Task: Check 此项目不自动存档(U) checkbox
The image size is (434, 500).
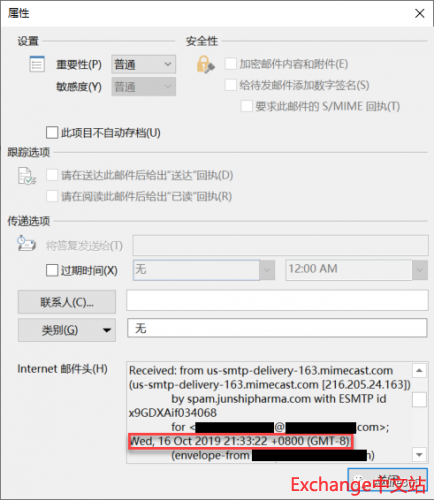Action: click(x=52, y=132)
